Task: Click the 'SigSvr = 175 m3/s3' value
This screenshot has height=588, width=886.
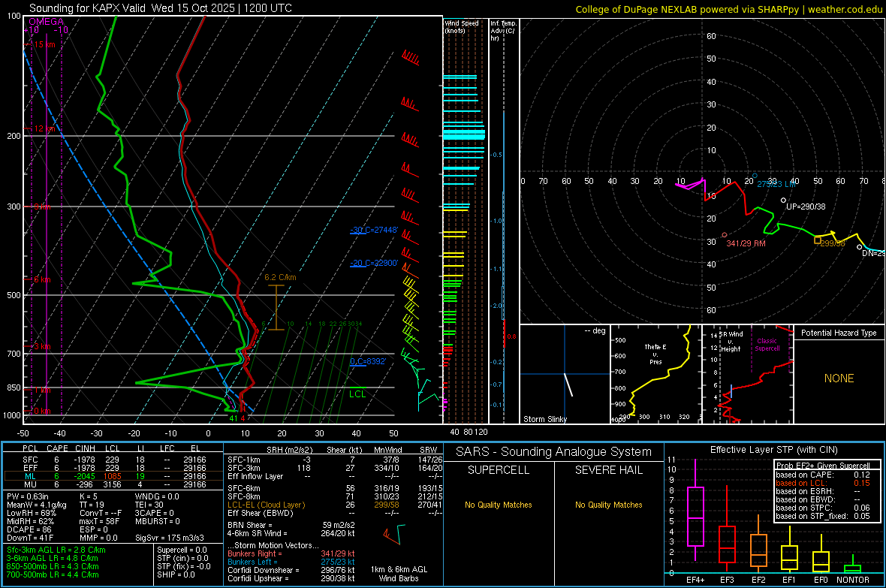Action: point(170,538)
